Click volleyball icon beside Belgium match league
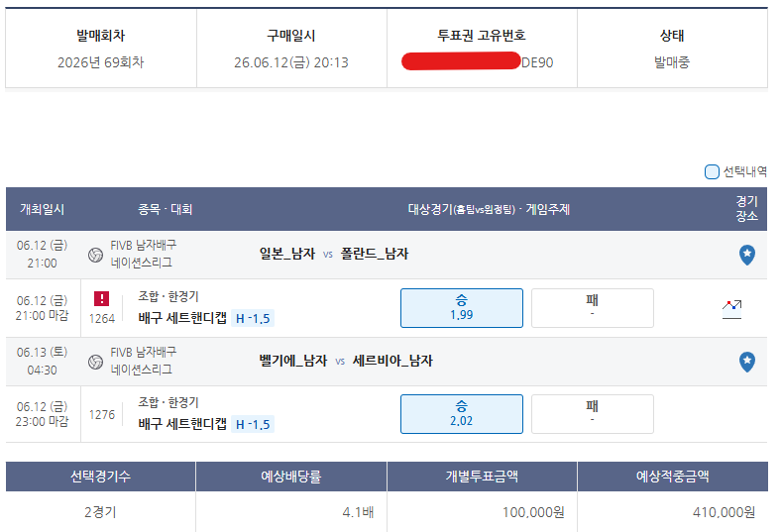The height and width of the screenshot is (532, 781). 95,362
